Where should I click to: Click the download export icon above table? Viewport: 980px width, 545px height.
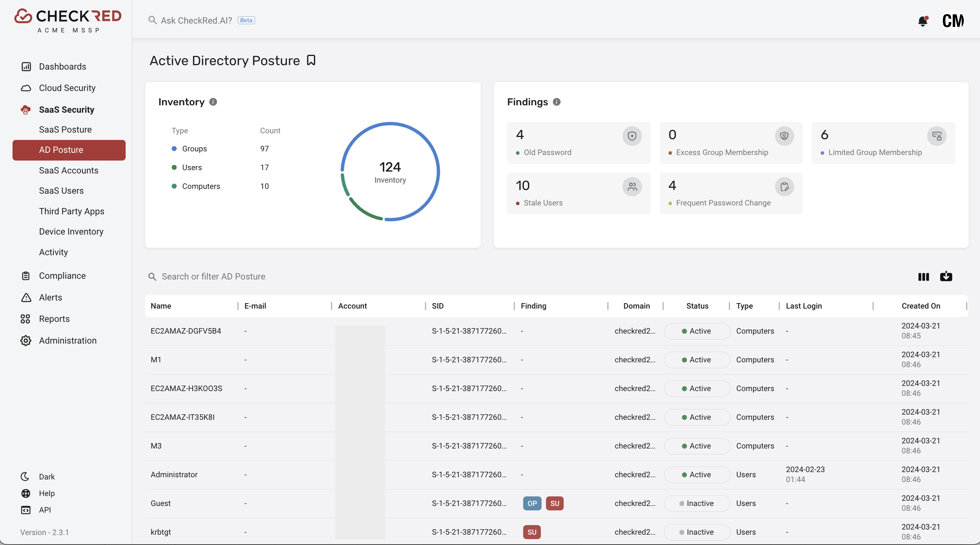[x=946, y=277]
